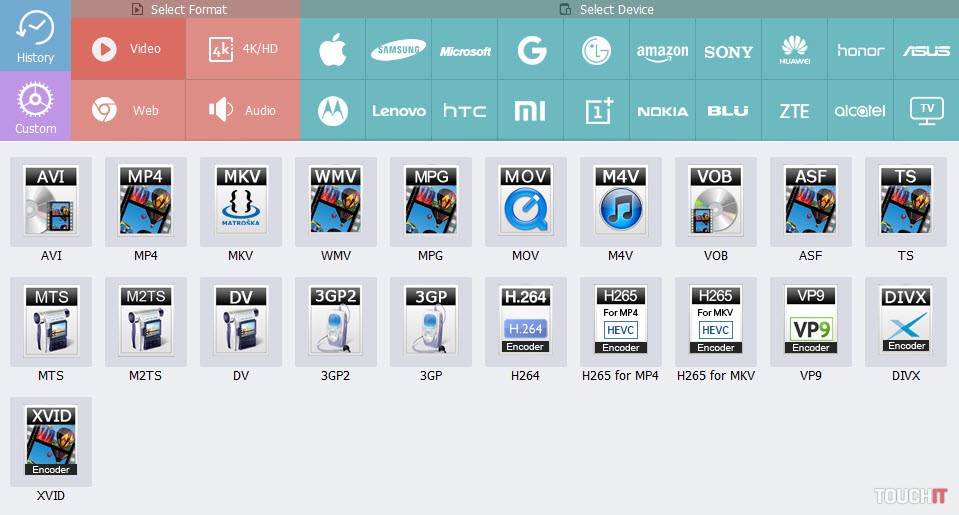Screen dimensions: 959x515
Task: Open the History panel
Action: click(35, 35)
